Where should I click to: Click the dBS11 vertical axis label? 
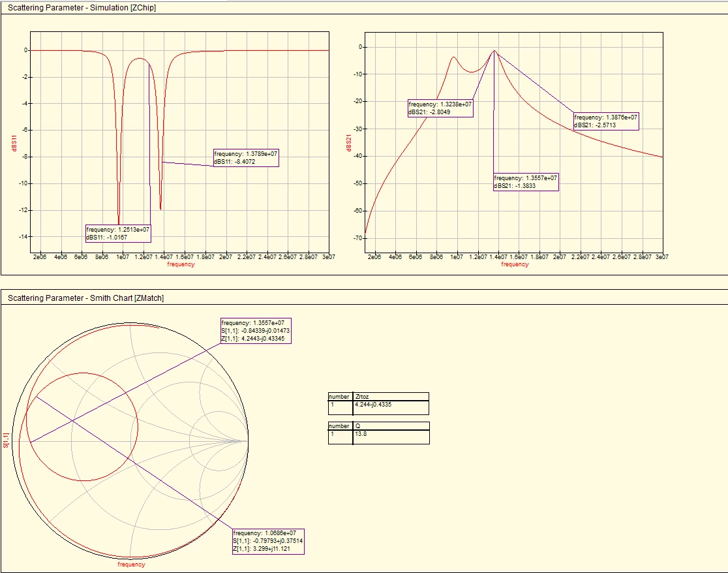click(14, 143)
